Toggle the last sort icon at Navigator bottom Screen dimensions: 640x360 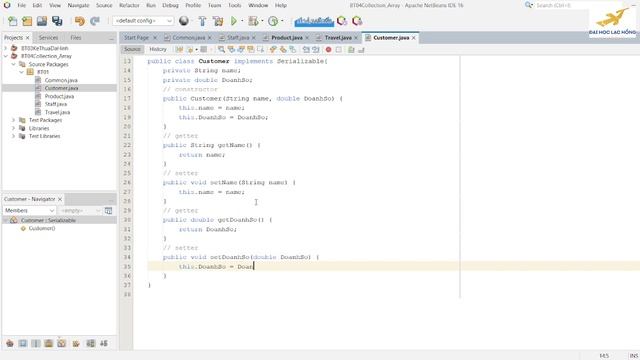coord(104,343)
